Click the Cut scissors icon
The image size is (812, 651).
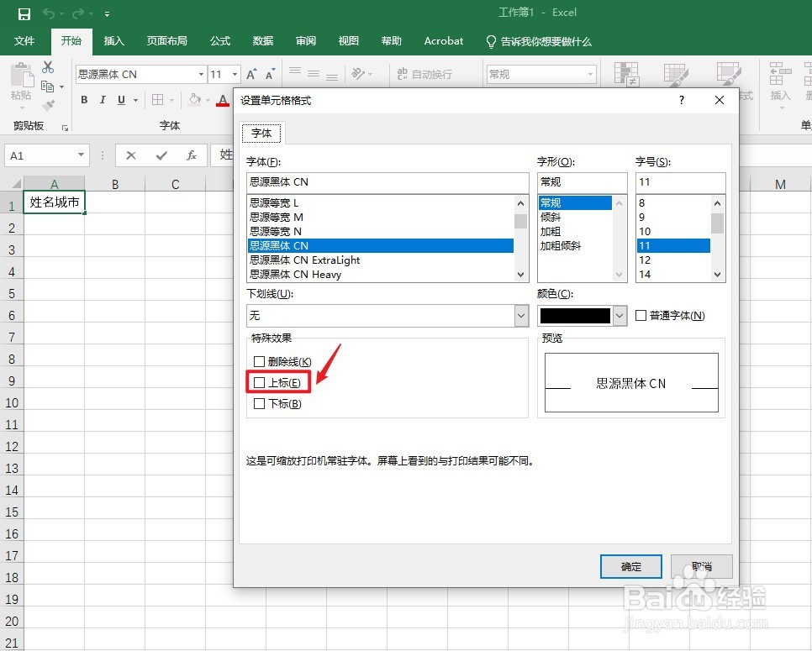[48, 66]
